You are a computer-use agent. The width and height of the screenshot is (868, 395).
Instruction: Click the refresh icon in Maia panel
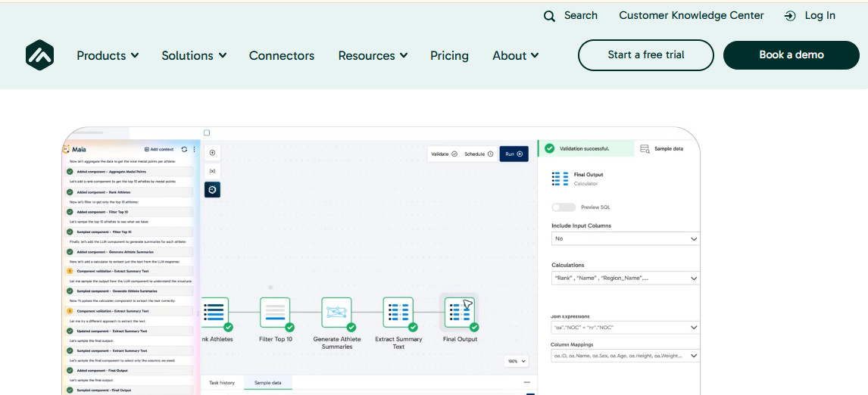tap(184, 150)
